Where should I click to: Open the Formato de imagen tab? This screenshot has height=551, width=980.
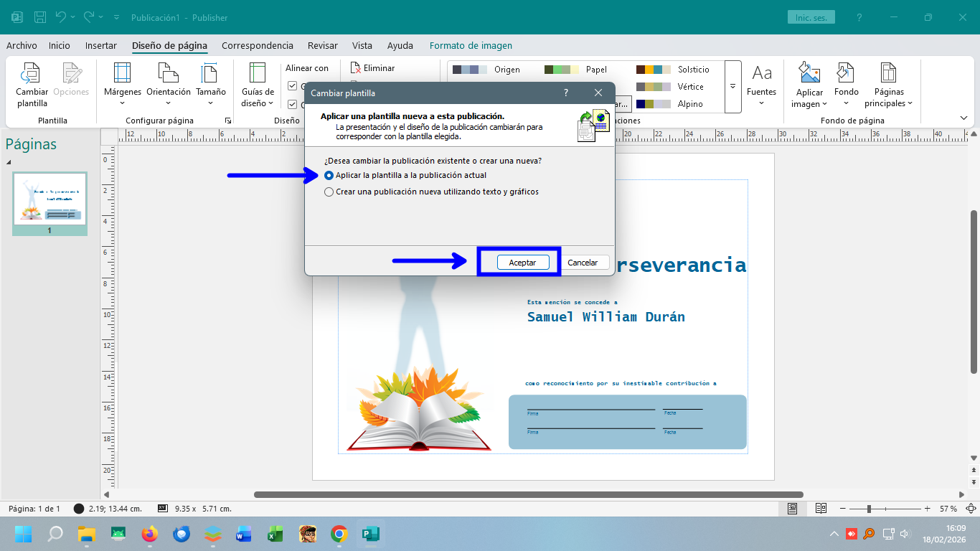coord(471,45)
